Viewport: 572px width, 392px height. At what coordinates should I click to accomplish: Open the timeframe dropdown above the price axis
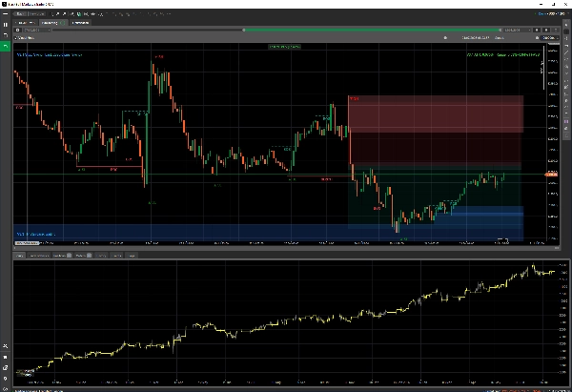tap(550, 37)
